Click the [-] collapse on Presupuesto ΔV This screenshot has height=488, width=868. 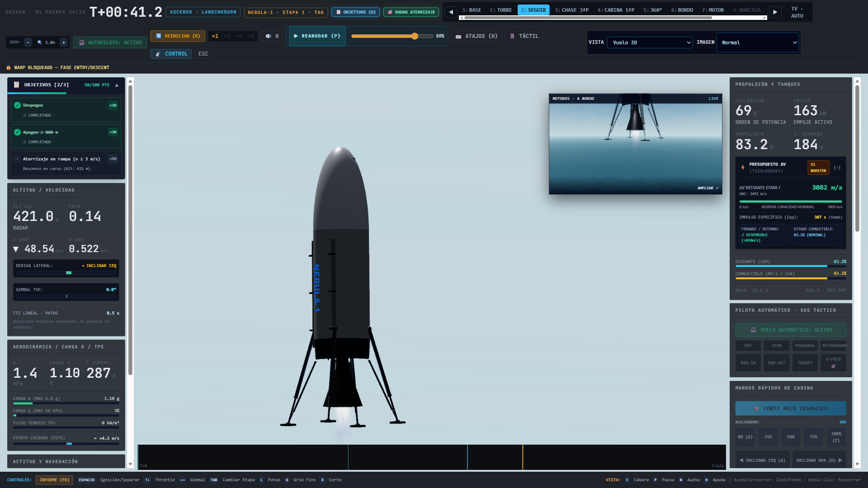click(837, 168)
